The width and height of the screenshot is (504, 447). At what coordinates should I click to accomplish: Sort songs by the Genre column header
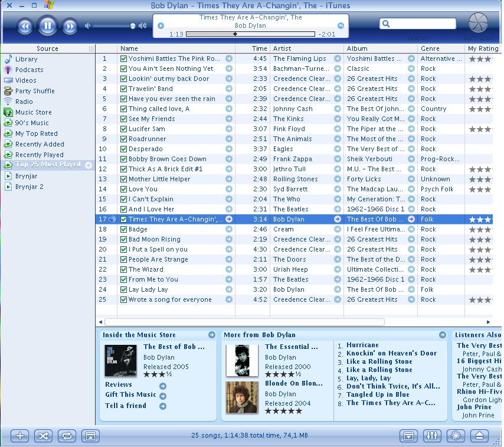pos(441,48)
